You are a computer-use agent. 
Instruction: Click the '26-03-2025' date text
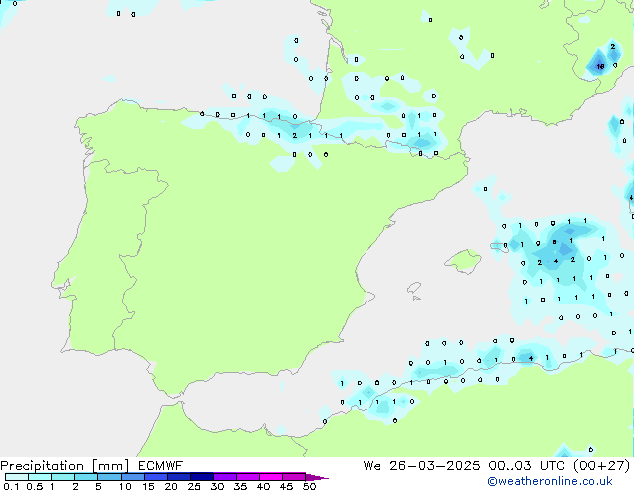tap(435, 466)
